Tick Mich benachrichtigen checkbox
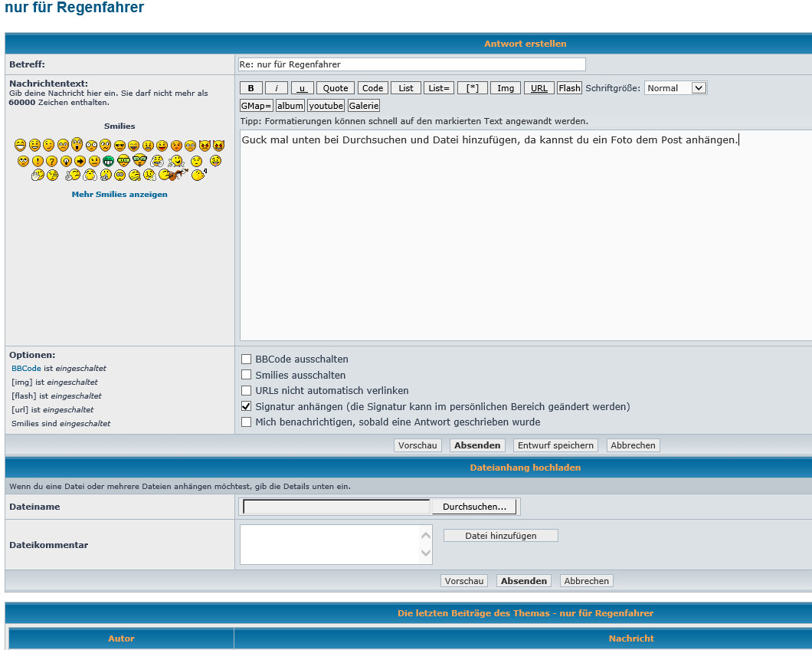The height and width of the screenshot is (650, 812). coord(246,422)
